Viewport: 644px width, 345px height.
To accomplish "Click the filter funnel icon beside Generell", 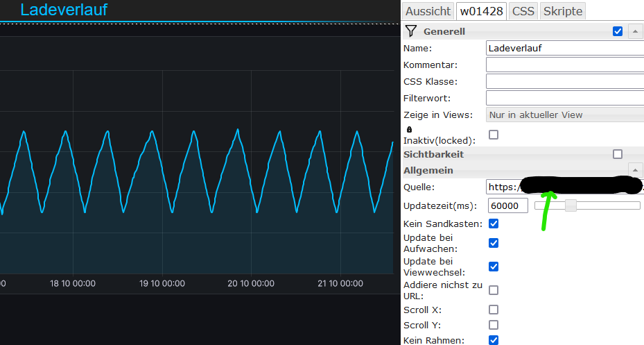I will 410,31.
